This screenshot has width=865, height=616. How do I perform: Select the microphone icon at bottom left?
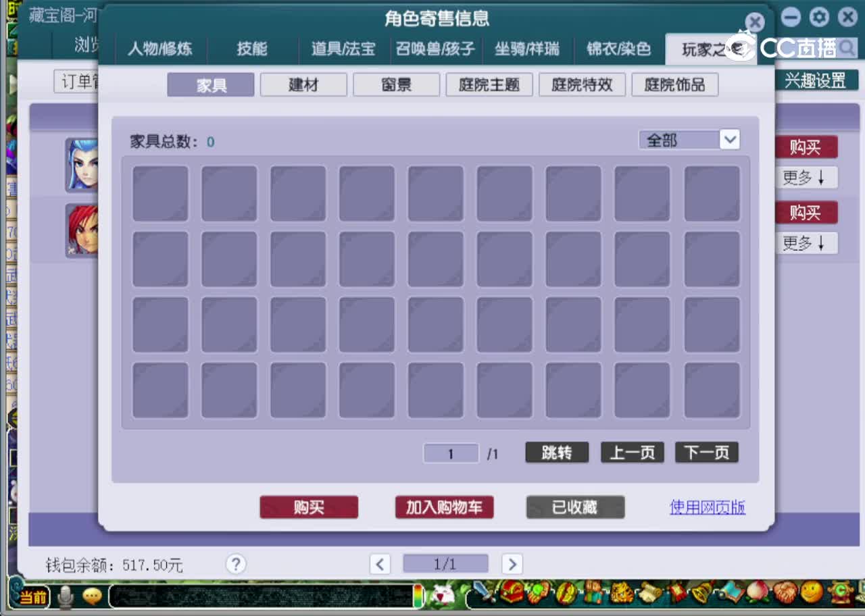(65, 597)
